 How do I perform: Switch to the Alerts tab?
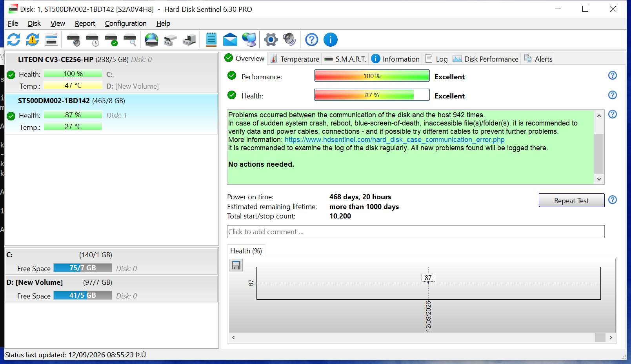coord(538,59)
